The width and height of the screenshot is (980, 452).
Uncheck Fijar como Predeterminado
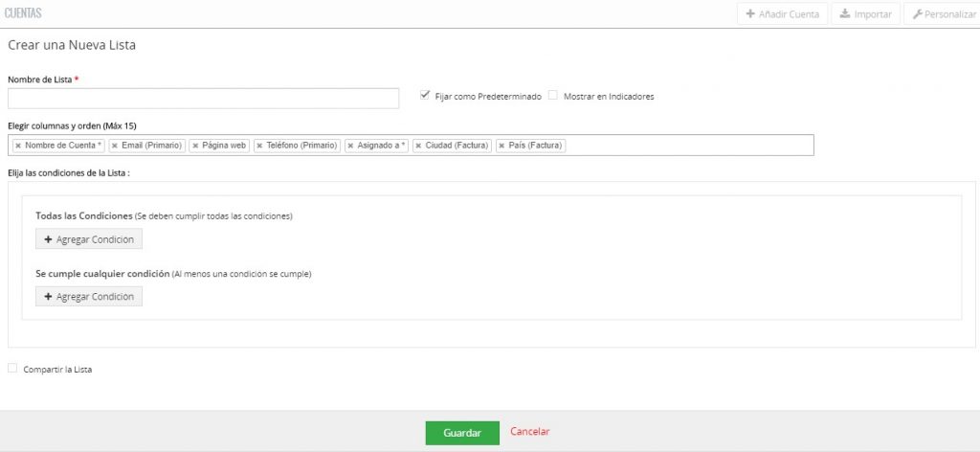point(425,95)
